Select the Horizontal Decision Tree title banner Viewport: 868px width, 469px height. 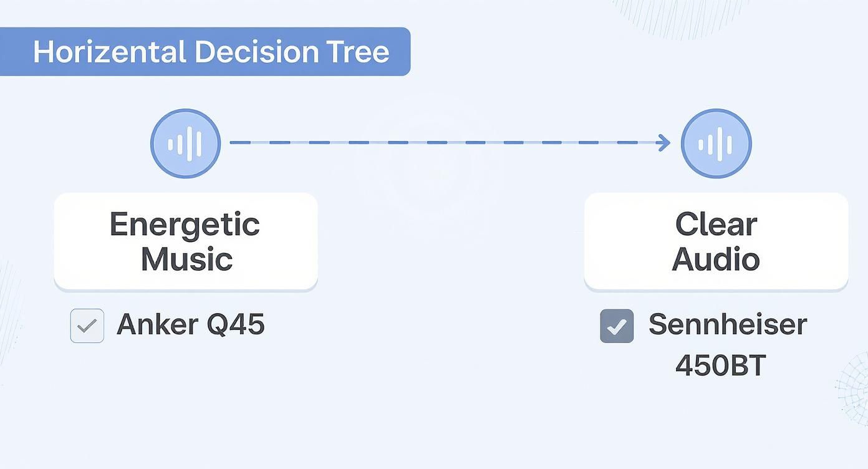(x=205, y=52)
